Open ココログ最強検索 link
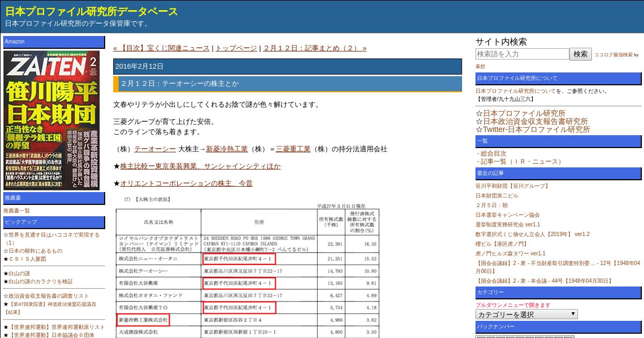The image size is (644, 338). point(613,55)
